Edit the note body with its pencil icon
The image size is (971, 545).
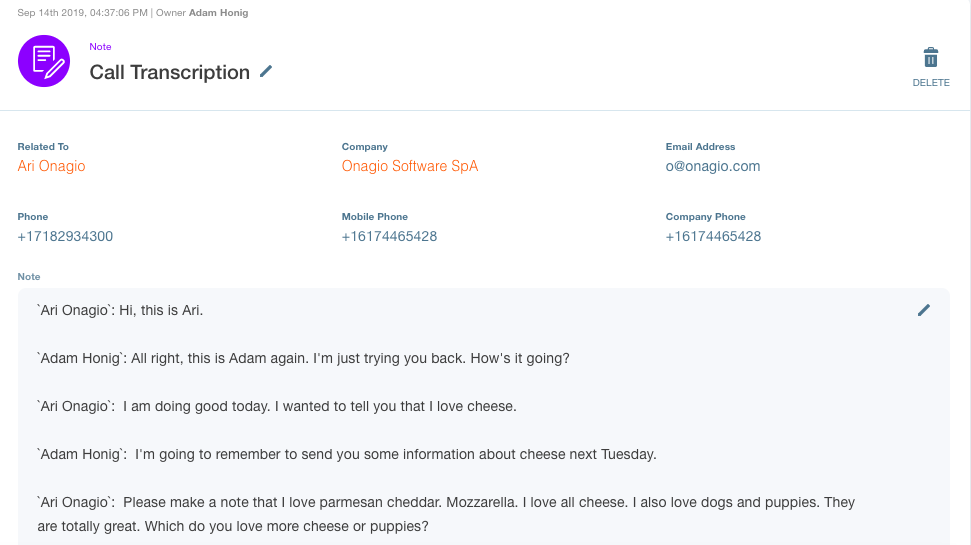923,310
